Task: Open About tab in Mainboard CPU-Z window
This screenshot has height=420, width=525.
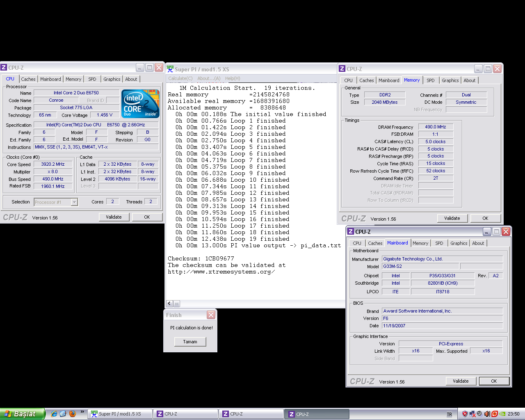Action: (478, 243)
